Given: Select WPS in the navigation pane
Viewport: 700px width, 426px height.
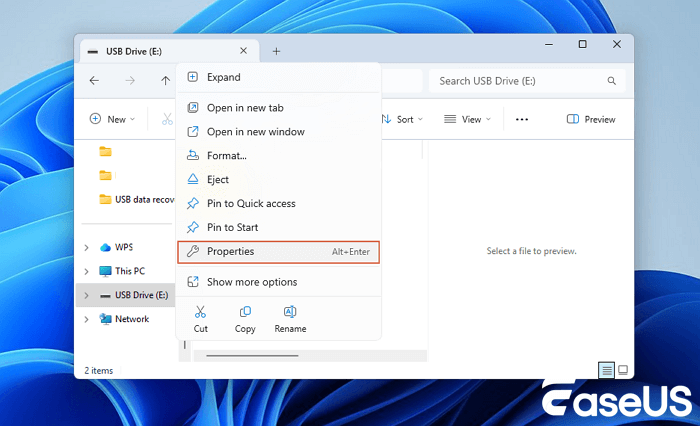Looking at the screenshot, I should coord(124,247).
